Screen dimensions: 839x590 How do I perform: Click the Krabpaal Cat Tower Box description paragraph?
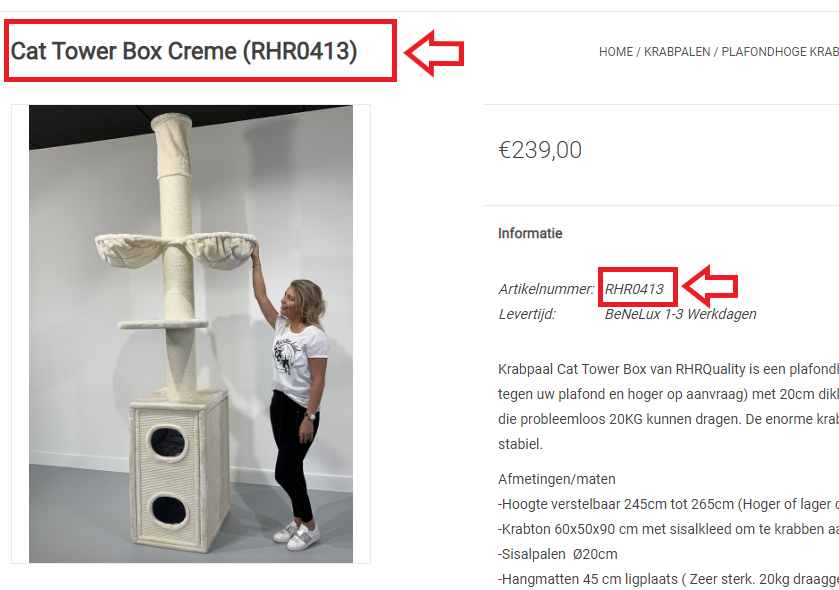[x=668, y=407]
